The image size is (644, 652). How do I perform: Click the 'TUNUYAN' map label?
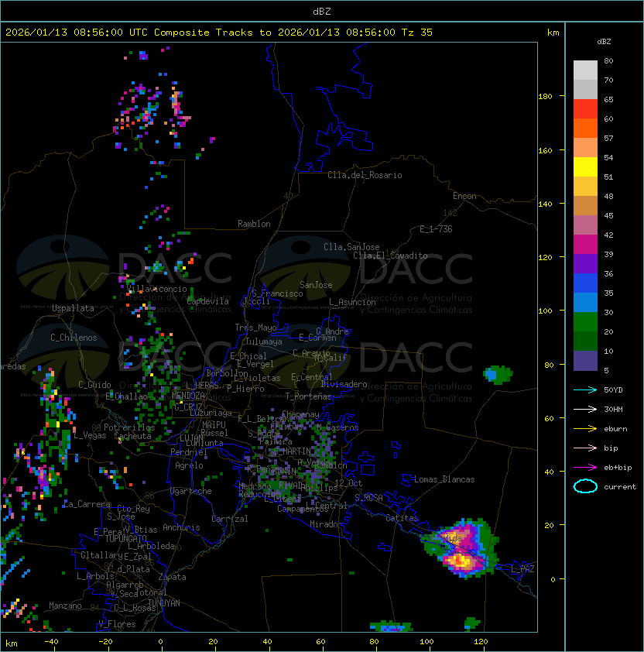pyautogui.click(x=164, y=603)
